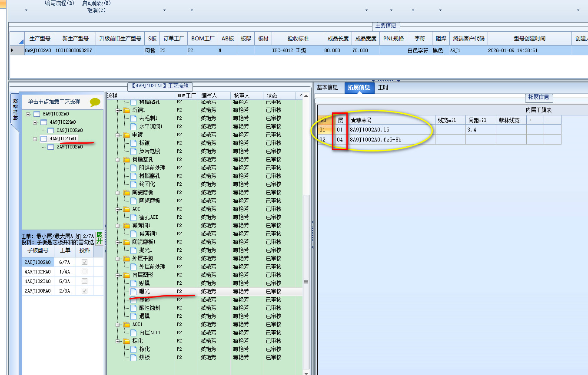The width and height of the screenshot is (588, 375).
Task: Click the folder icon of 内层图形
Action: pos(126,275)
